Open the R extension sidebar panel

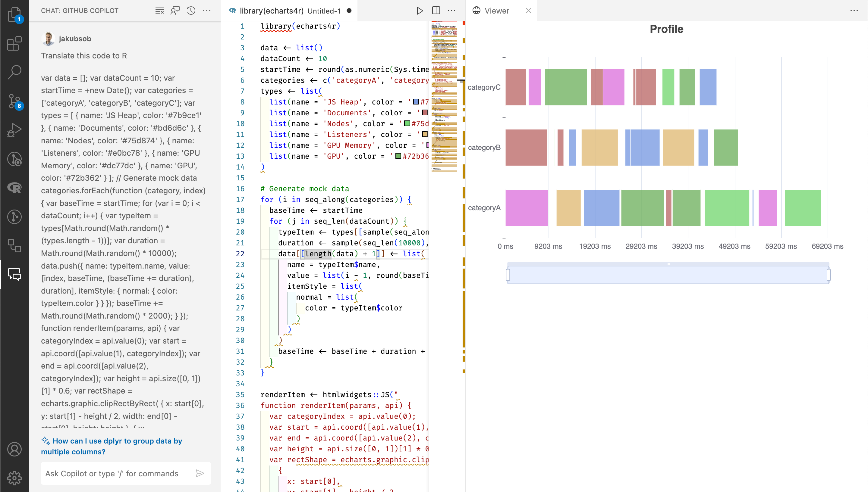click(14, 188)
